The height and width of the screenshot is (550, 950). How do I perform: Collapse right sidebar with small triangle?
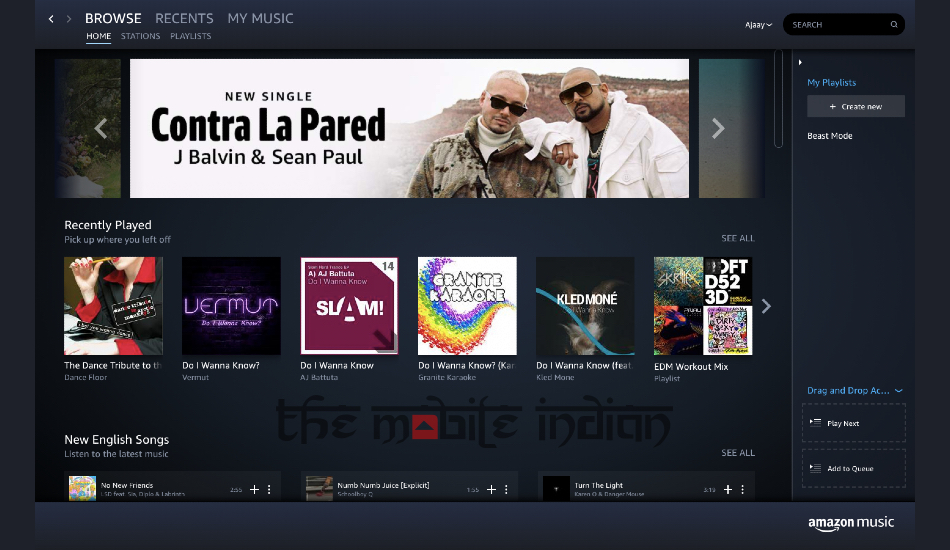[800, 62]
